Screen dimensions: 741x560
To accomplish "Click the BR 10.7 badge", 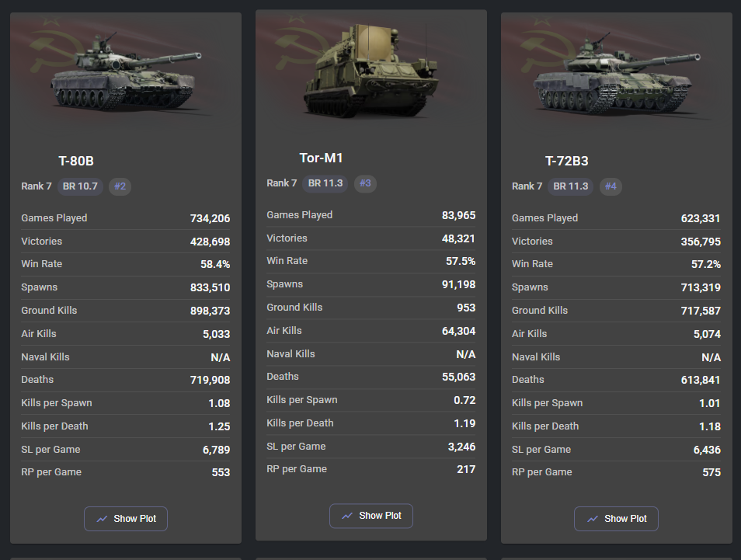I will tap(80, 186).
